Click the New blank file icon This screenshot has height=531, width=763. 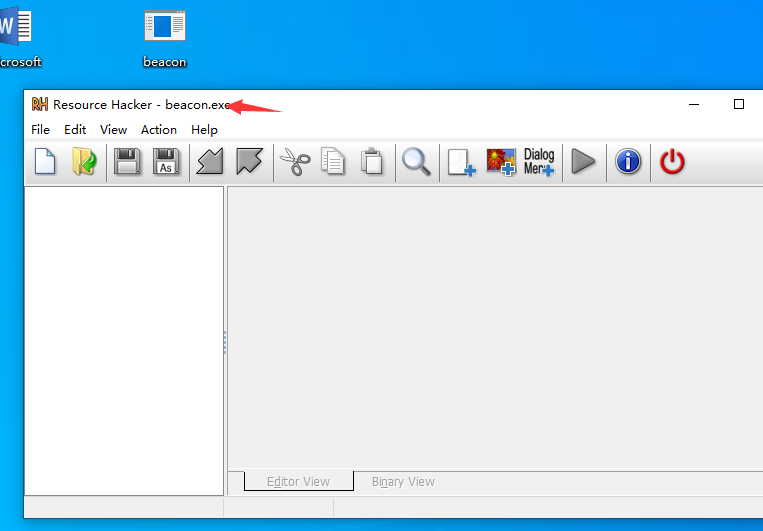tap(45, 162)
